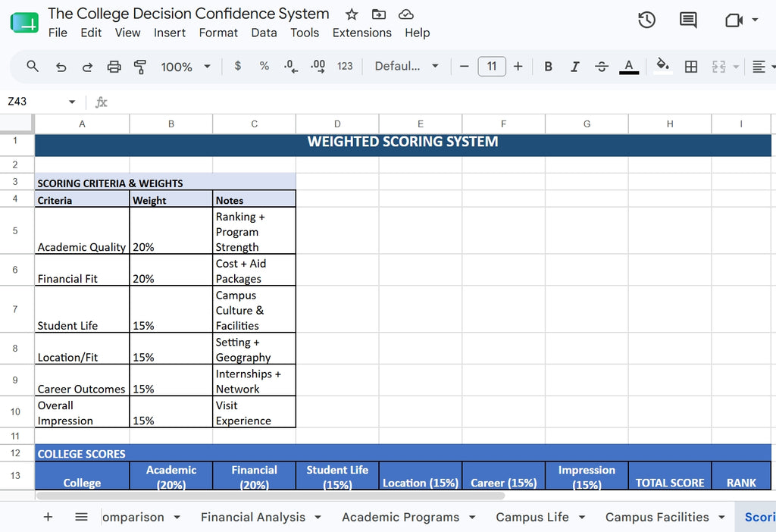This screenshot has width=776, height=532.
Task: Activate the paint format tool
Action: (140, 67)
